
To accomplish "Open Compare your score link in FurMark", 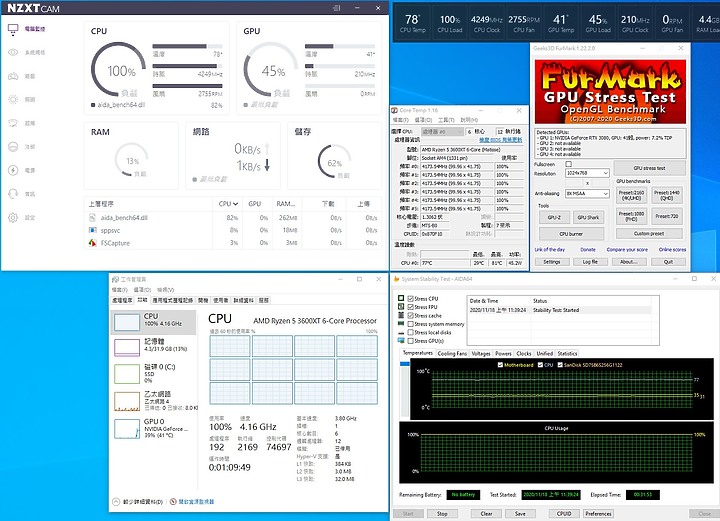I will point(627,250).
